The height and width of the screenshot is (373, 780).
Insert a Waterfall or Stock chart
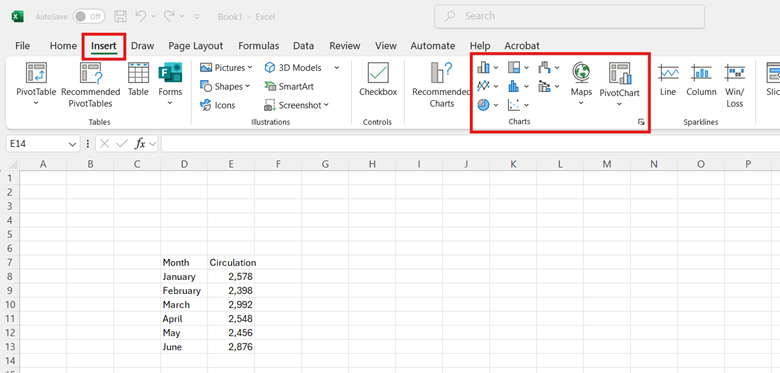pyautogui.click(x=544, y=68)
